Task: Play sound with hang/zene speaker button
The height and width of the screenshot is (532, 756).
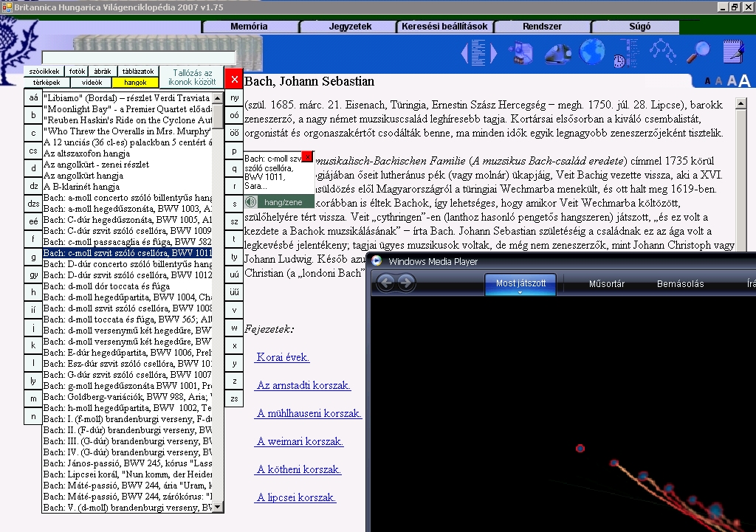Action: [x=279, y=202]
